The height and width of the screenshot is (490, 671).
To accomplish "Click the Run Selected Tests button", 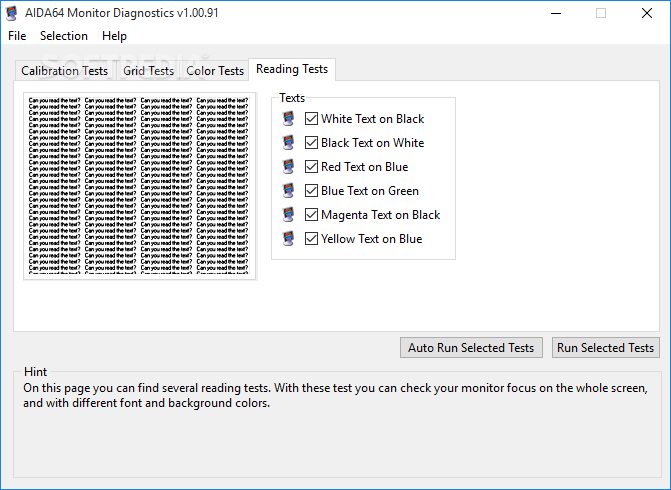I will (606, 347).
